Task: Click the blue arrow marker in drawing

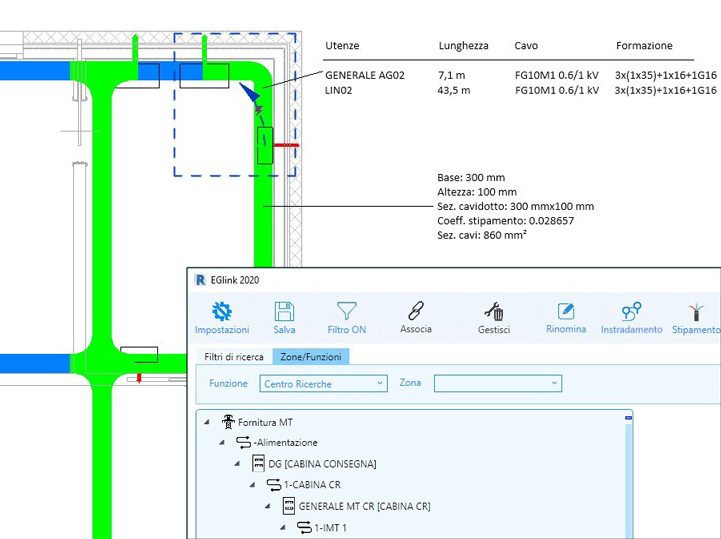Action: [x=250, y=92]
